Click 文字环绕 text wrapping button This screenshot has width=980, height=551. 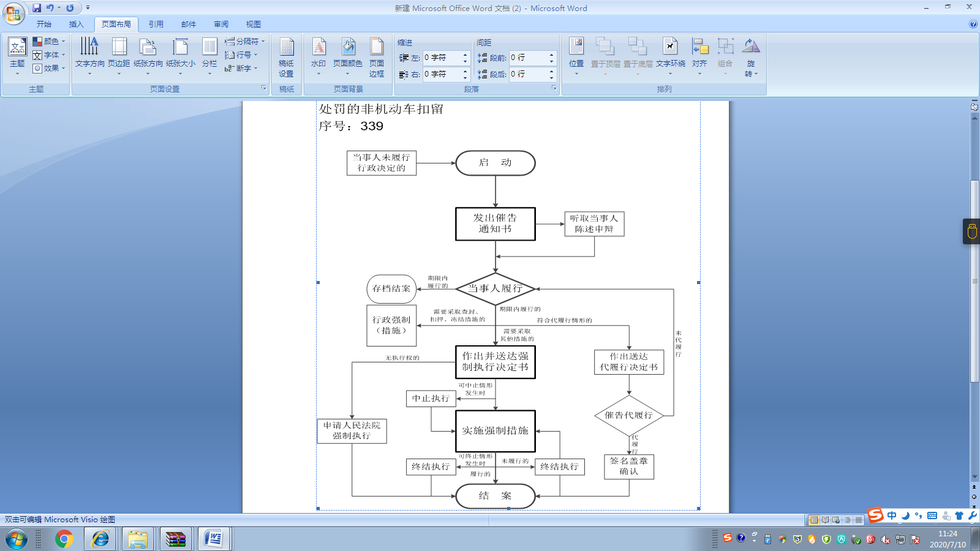point(671,56)
